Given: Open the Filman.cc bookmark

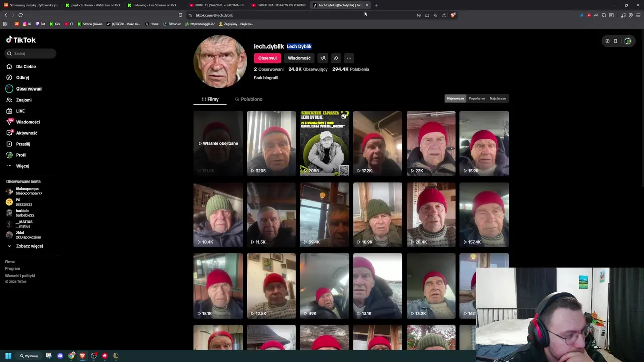Looking at the screenshot, I should (x=172, y=24).
